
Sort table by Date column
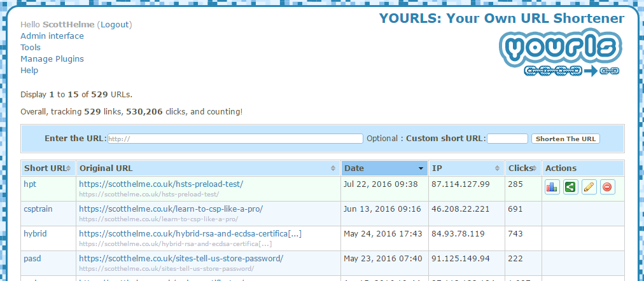coord(384,168)
